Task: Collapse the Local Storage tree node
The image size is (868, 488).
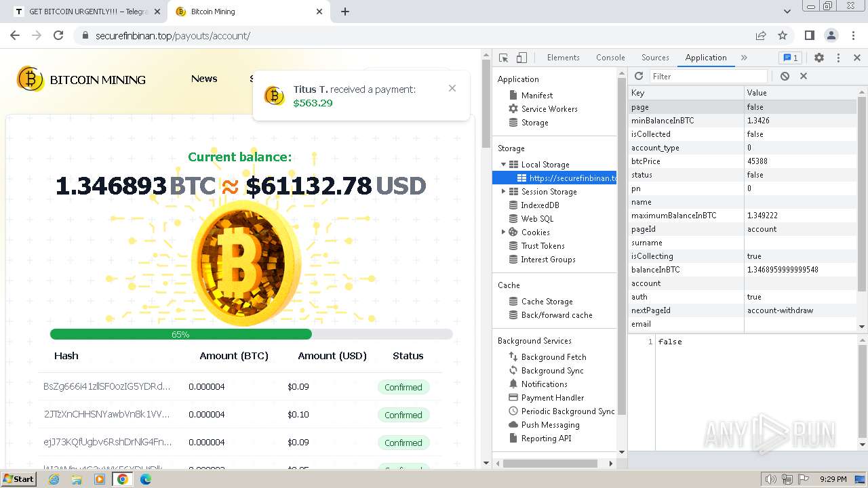Action: [x=503, y=164]
